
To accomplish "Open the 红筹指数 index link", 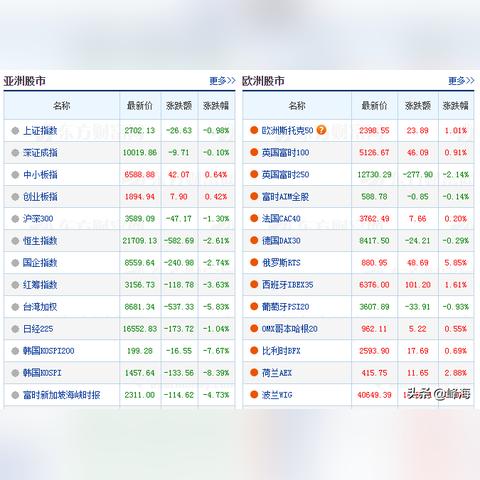I will [40, 285].
